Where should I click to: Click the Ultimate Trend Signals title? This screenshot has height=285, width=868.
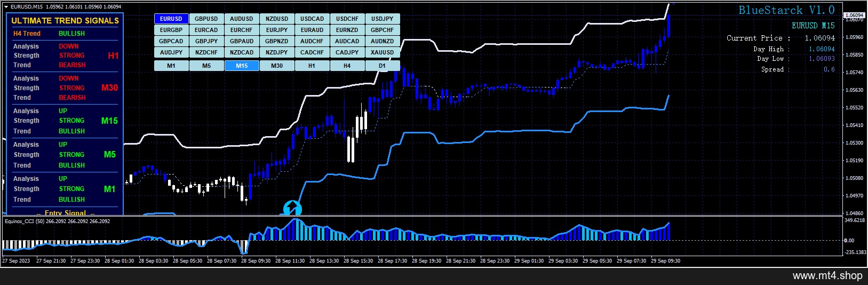tap(65, 21)
